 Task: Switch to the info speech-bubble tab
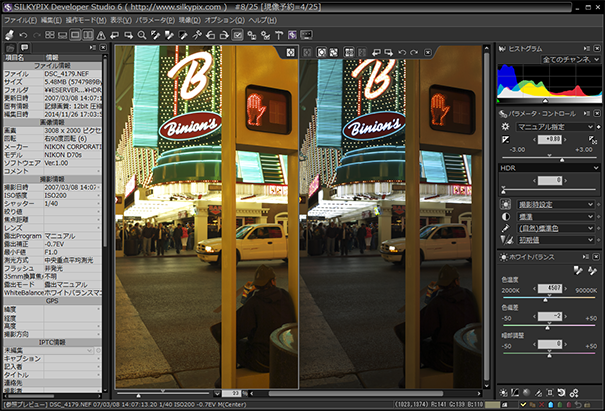24,47
